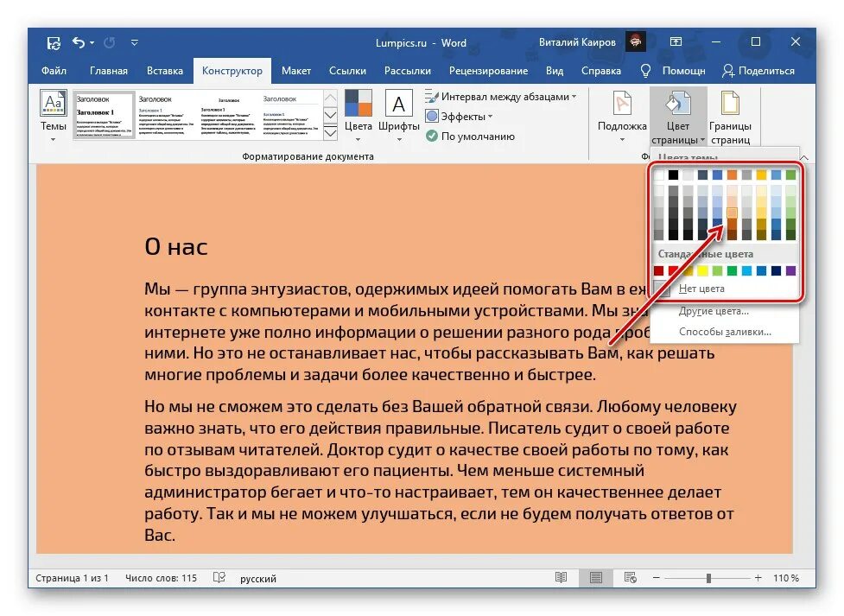Click the user name Виталий Каиров

coord(577,42)
